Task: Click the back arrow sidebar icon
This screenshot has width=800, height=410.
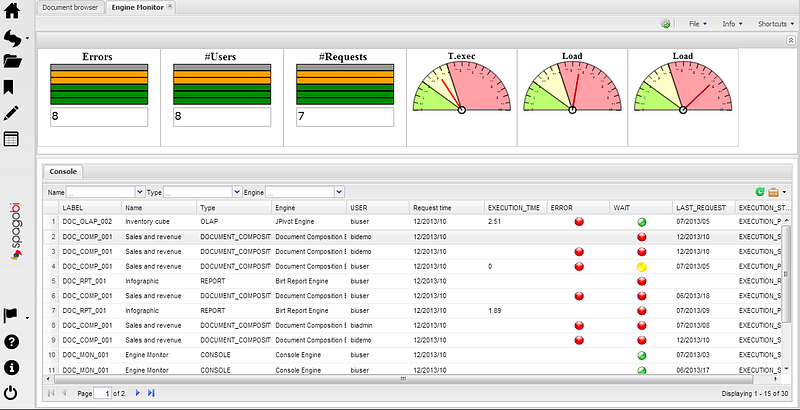Action: coord(11,38)
